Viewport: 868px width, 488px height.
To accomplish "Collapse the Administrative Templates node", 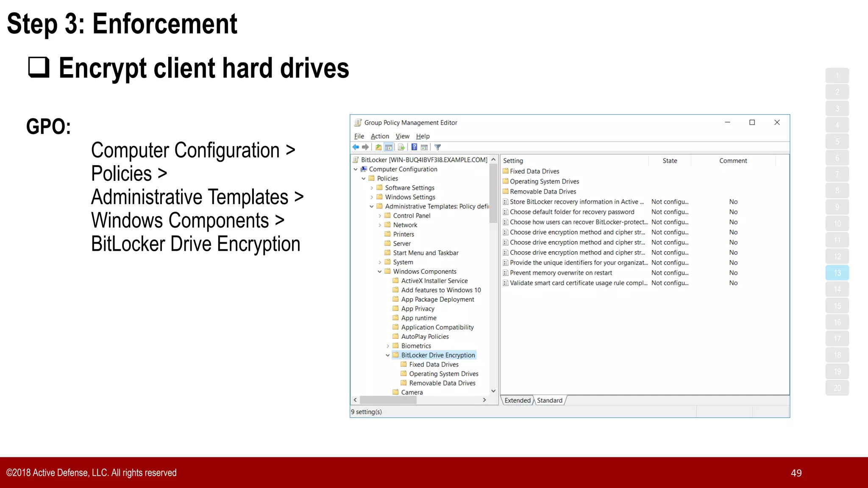I will tap(372, 206).
